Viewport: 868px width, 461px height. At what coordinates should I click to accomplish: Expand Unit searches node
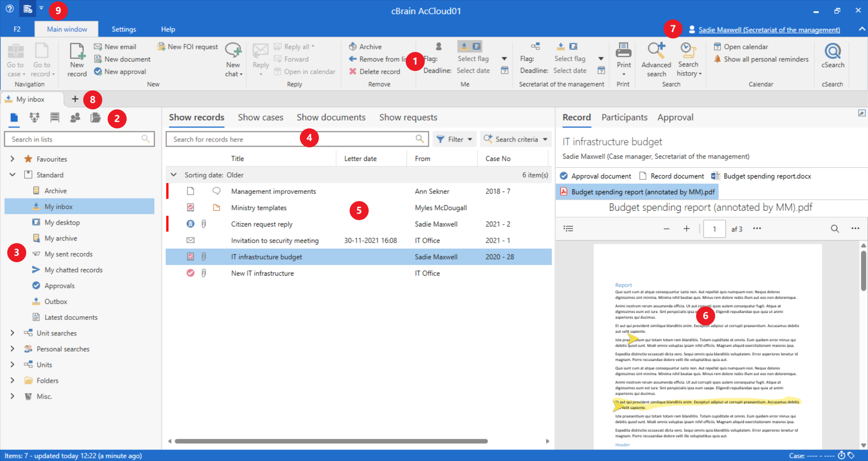click(x=13, y=333)
